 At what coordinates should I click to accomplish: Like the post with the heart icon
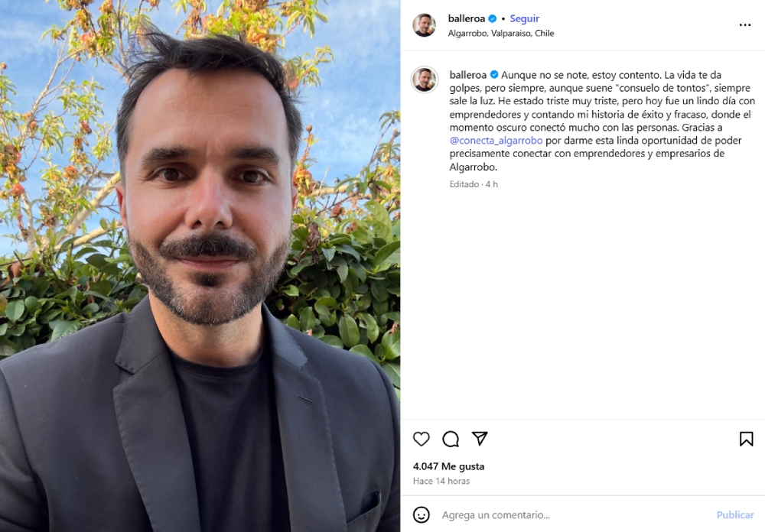pyautogui.click(x=421, y=439)
